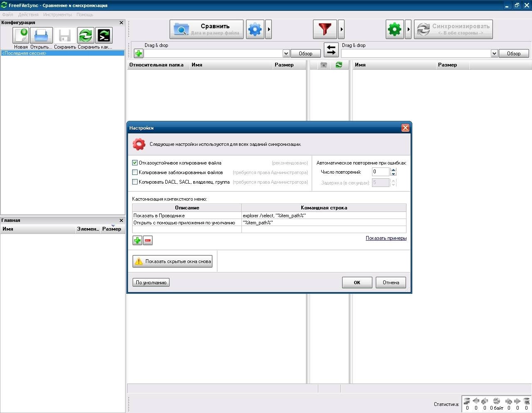Open the Инструменты menu
Image resolution: width=532 pixels, height=413 pixels.
point(57,15)
